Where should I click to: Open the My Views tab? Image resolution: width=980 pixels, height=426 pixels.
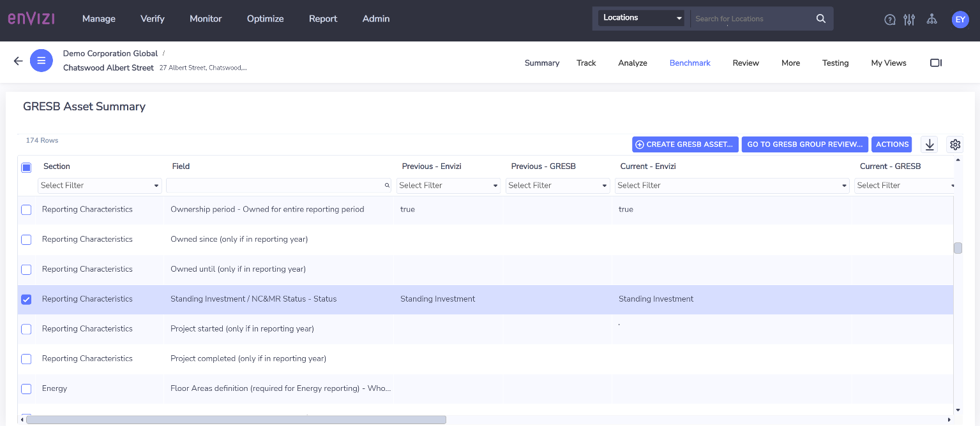(889, 63)
